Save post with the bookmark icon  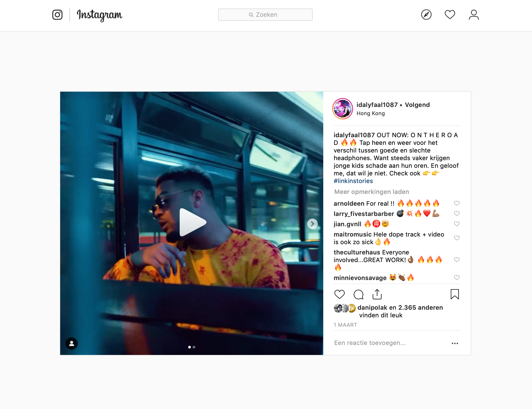[x=455, y=294]
